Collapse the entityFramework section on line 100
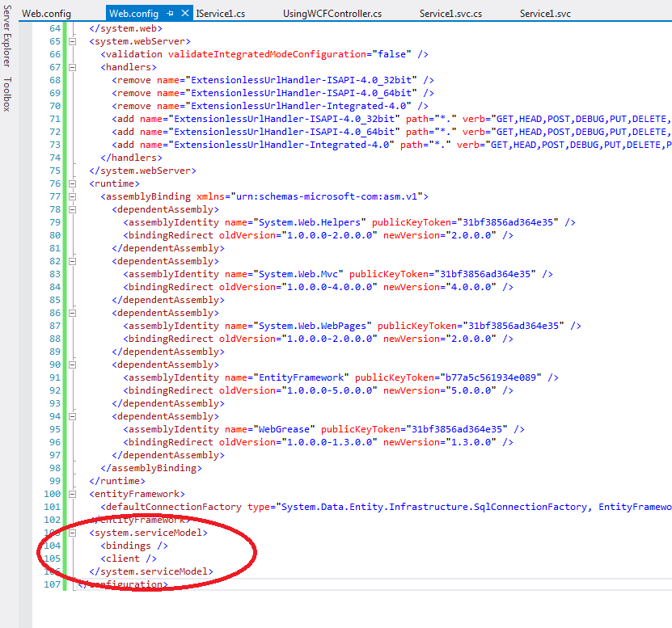 coord(73,494)
